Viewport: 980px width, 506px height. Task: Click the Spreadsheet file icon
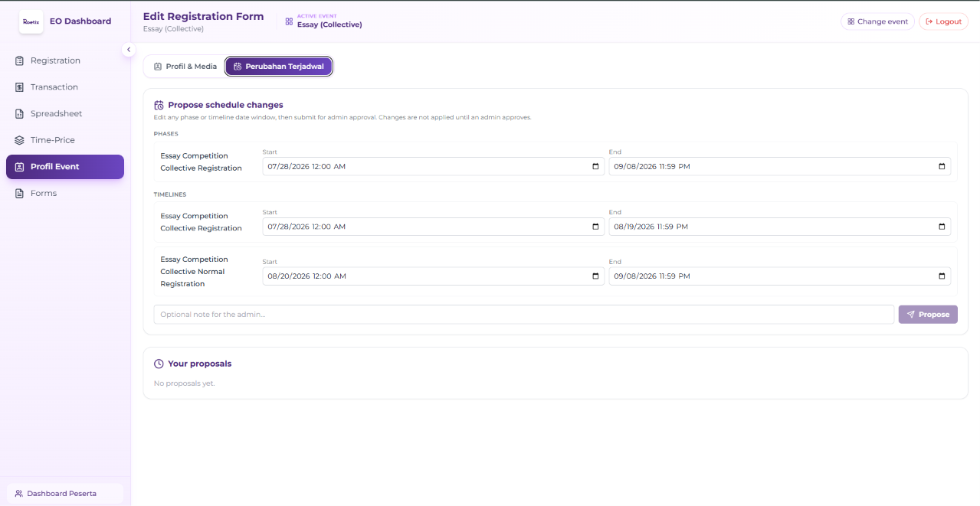click(x=20, y=113)
